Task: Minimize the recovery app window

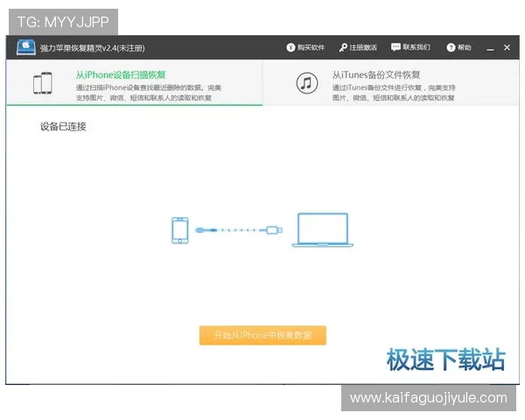Action: click(490, 49)
